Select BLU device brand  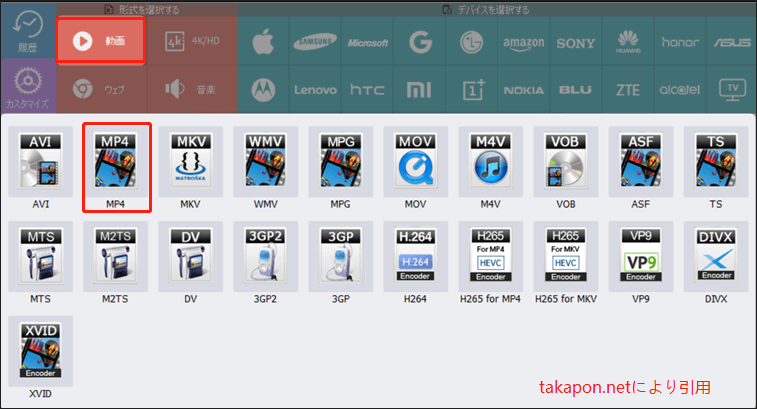[x=576, y=89]
